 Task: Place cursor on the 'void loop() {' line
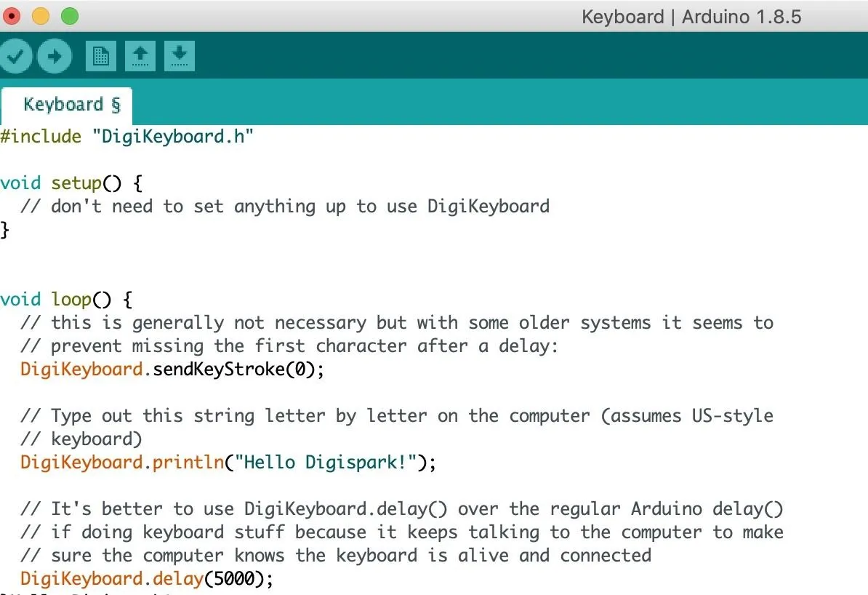coord(66,299)
